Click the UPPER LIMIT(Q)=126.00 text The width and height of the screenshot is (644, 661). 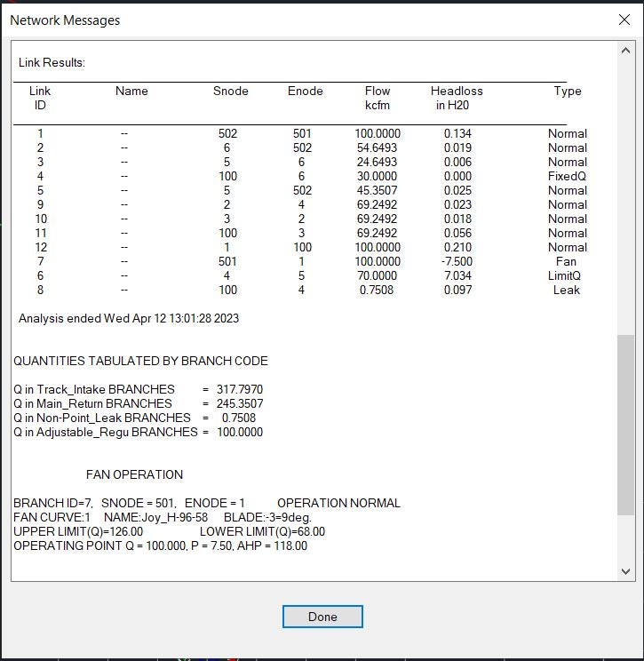coord(78,531)
